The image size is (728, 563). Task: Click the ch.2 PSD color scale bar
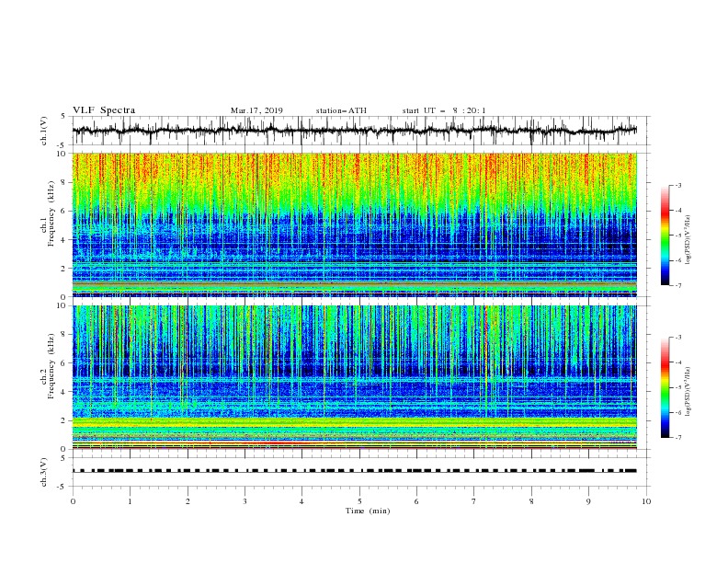(x=665, y=387)
